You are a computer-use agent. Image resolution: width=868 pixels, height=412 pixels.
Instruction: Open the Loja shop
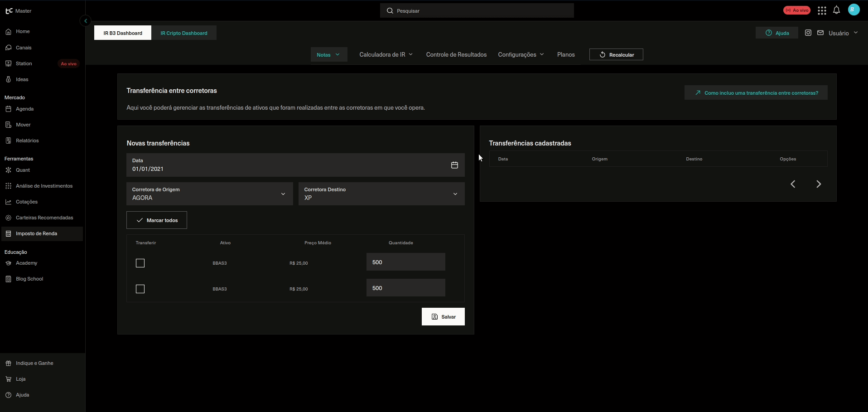click(x=20, y=379)
